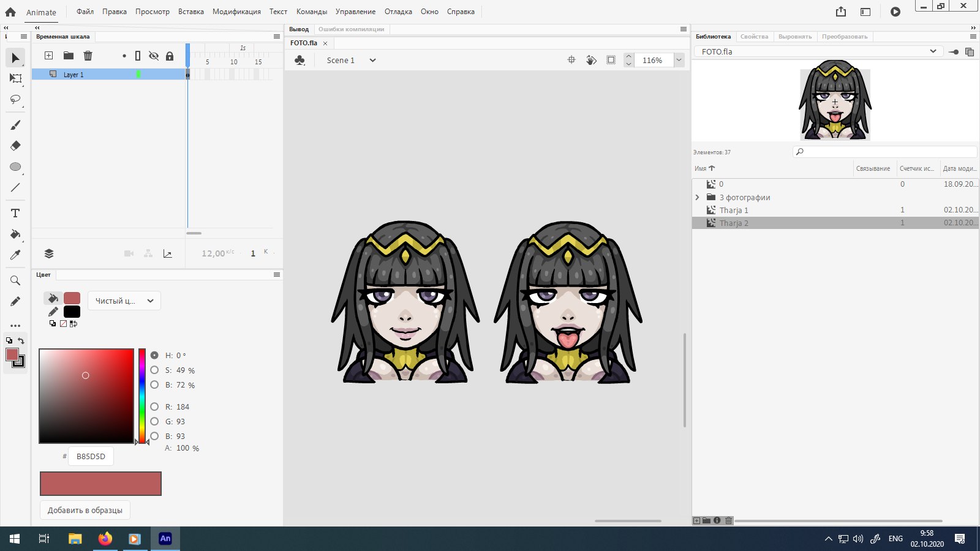Image resolution: width=980 pixels, height=551 pixels.
Task: Select the Line tool
Action: [x=15, y=187]
